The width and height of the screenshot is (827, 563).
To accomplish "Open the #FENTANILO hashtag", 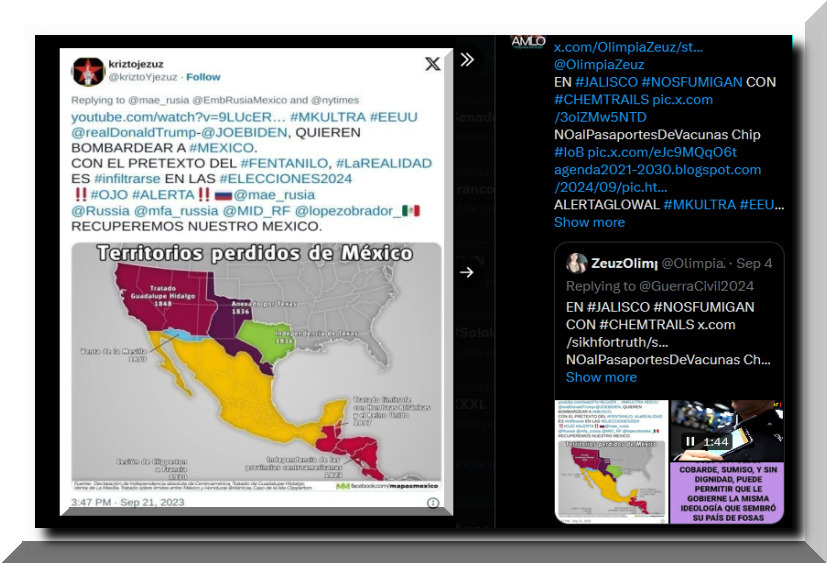I will [x=284, y=164].
